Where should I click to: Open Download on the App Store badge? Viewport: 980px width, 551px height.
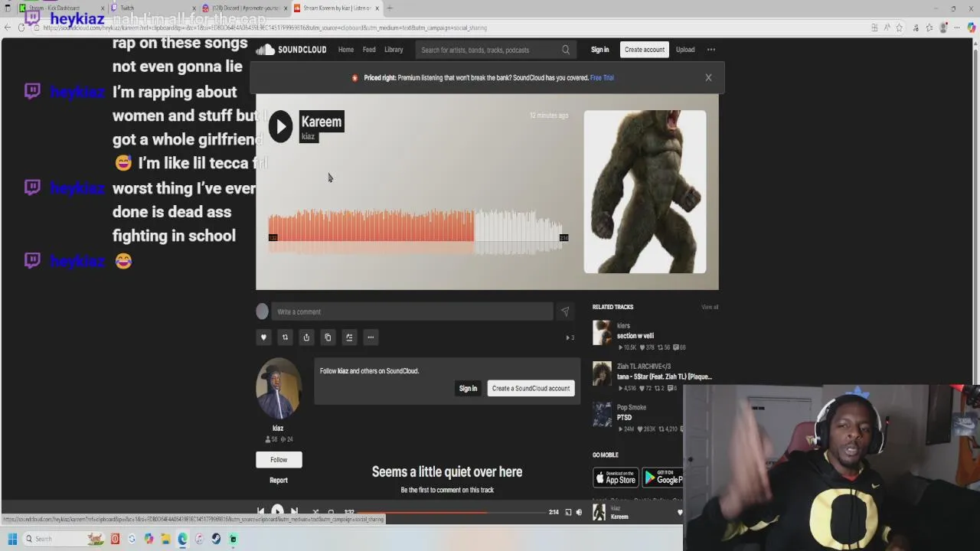click(616, 478)
